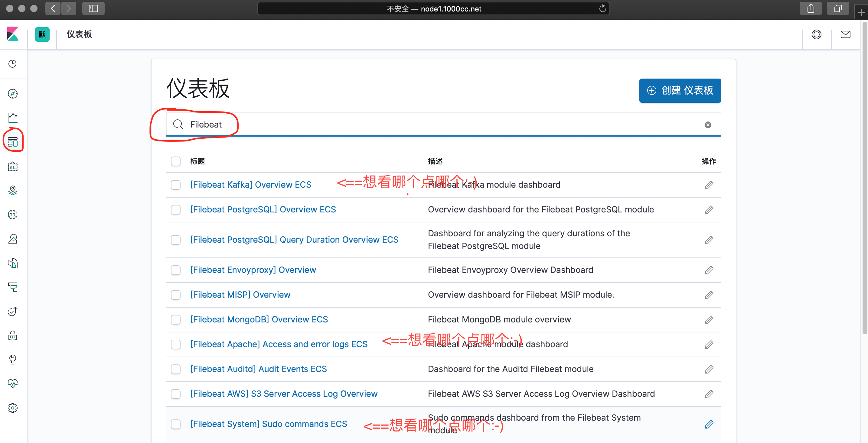Tick the select-all checkbox beside 标题
The width and height of the screenshot is (868, 443).
click(175, 161)
